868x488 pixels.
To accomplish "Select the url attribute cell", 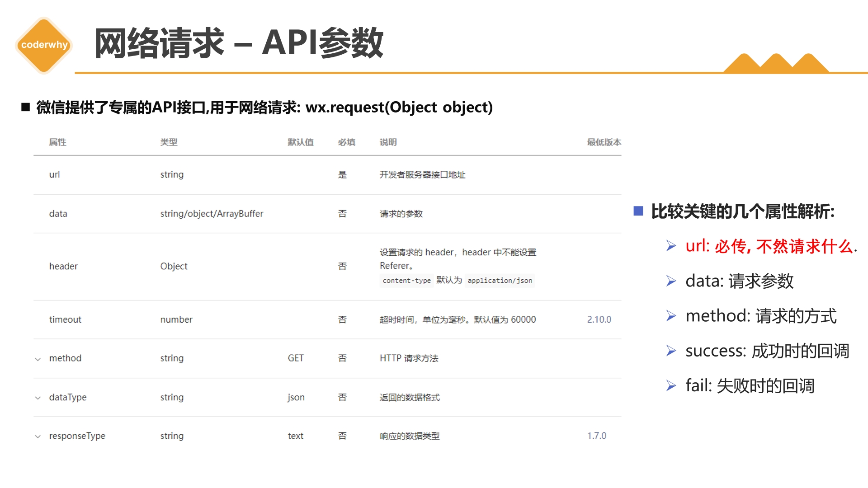I will click(x=54, y=174).
